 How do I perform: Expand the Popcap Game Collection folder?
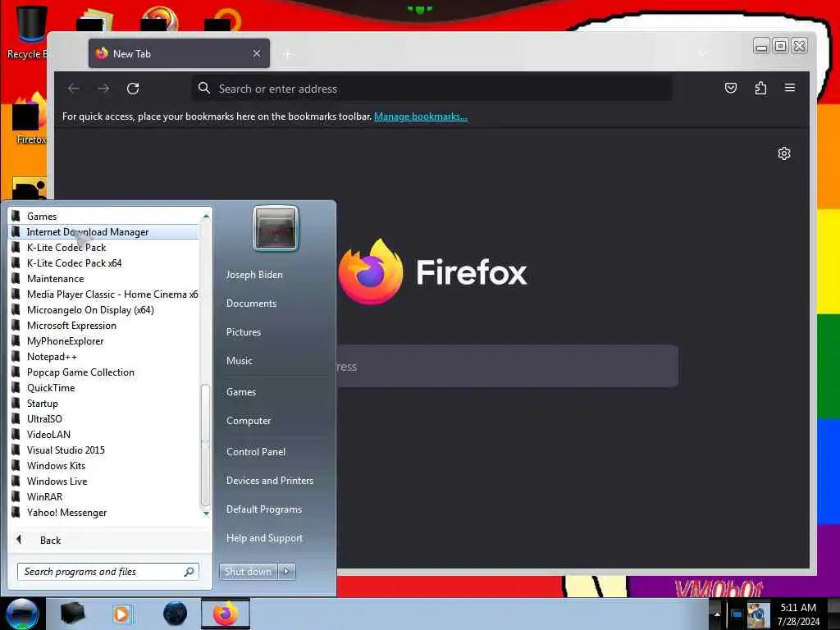click(x=104, y=372)
